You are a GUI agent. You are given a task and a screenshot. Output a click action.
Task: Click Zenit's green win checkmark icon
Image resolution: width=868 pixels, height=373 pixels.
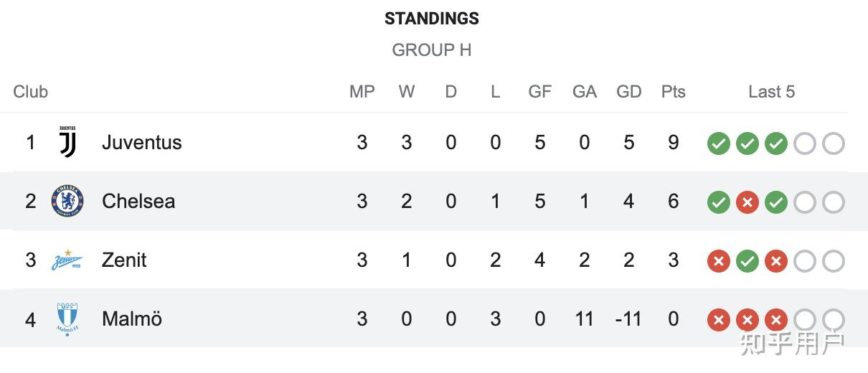(x=747, y=261)
